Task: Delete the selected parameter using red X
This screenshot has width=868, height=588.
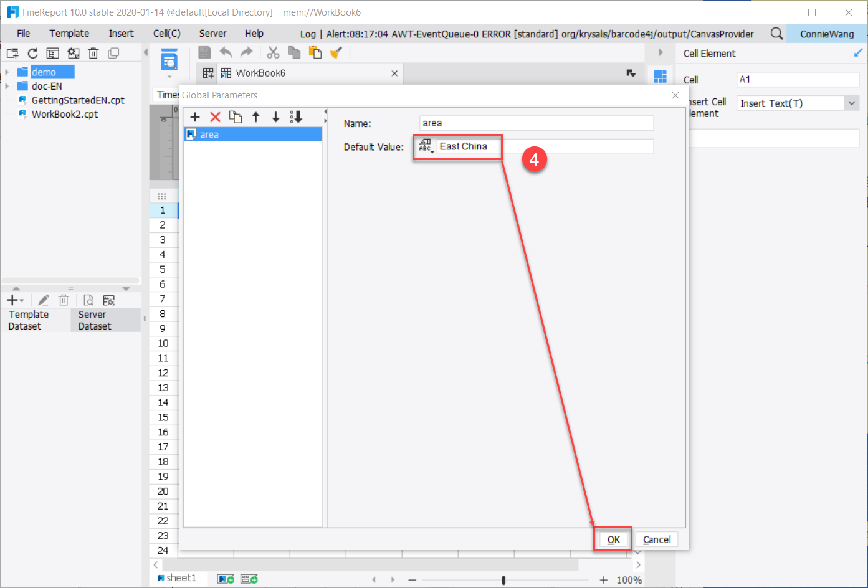Action: [215, 116]
